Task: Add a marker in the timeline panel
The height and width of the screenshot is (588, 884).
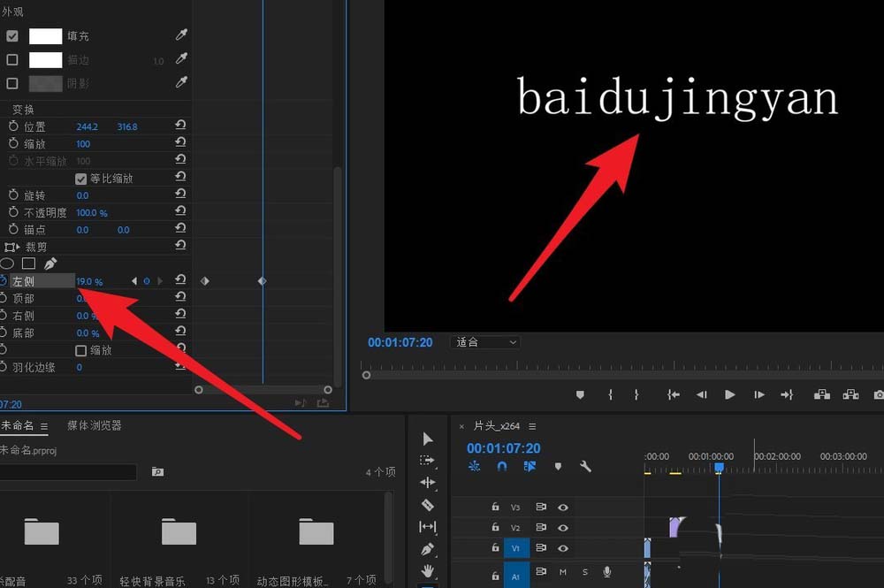Action: (558, 466)
